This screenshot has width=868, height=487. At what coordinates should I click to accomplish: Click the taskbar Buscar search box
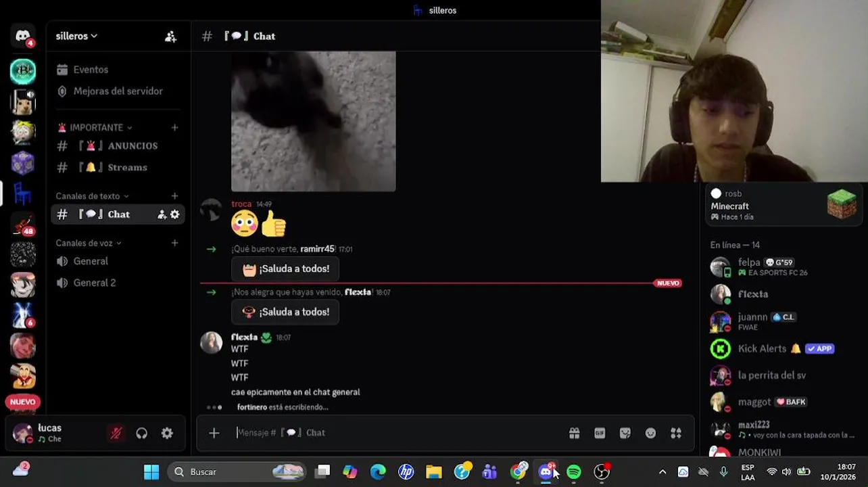click(237, 472)
